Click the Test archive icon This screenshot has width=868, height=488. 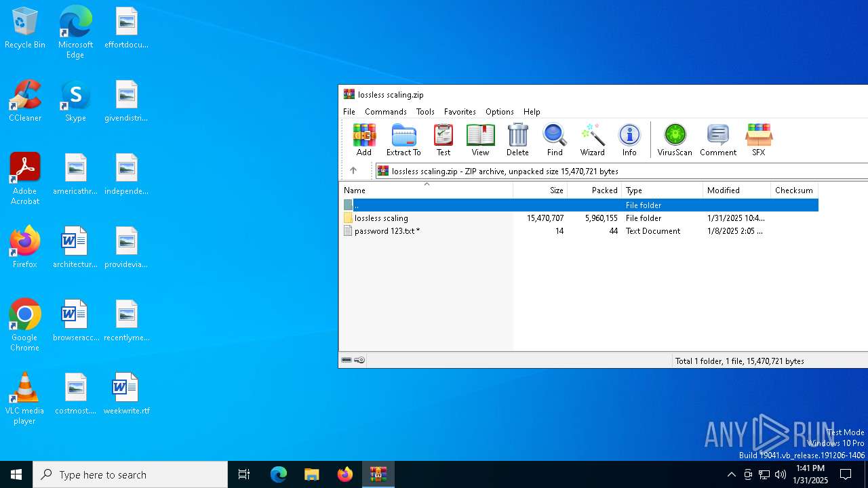[443, 140]
